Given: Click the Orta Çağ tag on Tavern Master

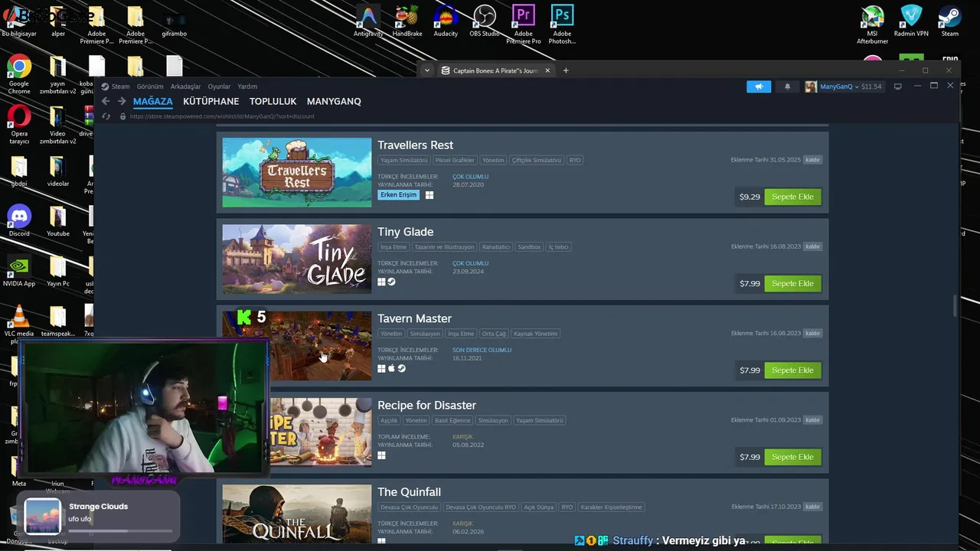Looking at the screenshot, I should (x=494, y=334).
